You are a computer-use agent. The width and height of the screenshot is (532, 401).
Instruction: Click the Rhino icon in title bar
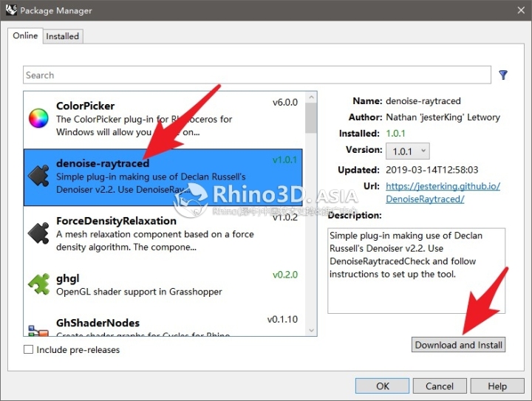[x=11, y=10]
